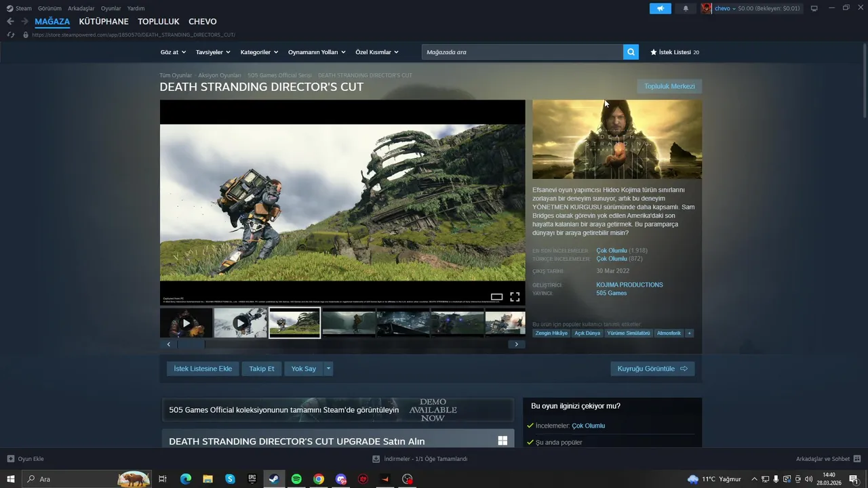Image resolution: width=868 pixels, height=488 pixels.
Task: Open the CHEVO profile tab
Action: (203, 22)
